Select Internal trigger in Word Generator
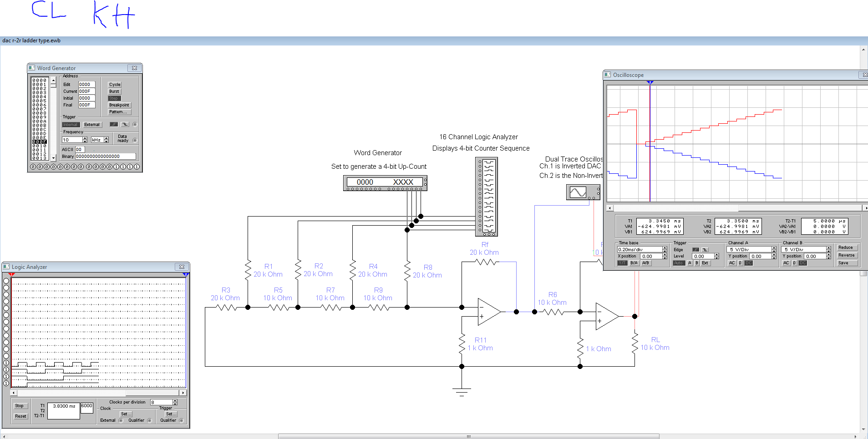Screen dimensions: 868x439 (71, 125)
